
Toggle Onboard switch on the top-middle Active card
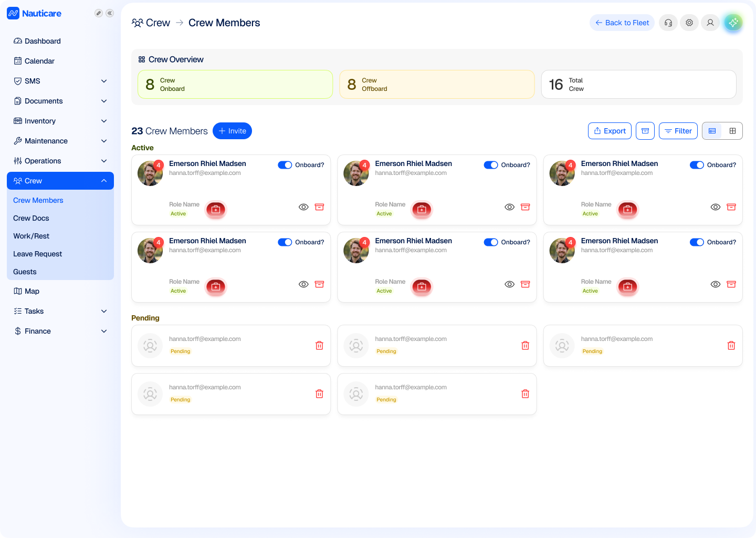tap(491, 165)
